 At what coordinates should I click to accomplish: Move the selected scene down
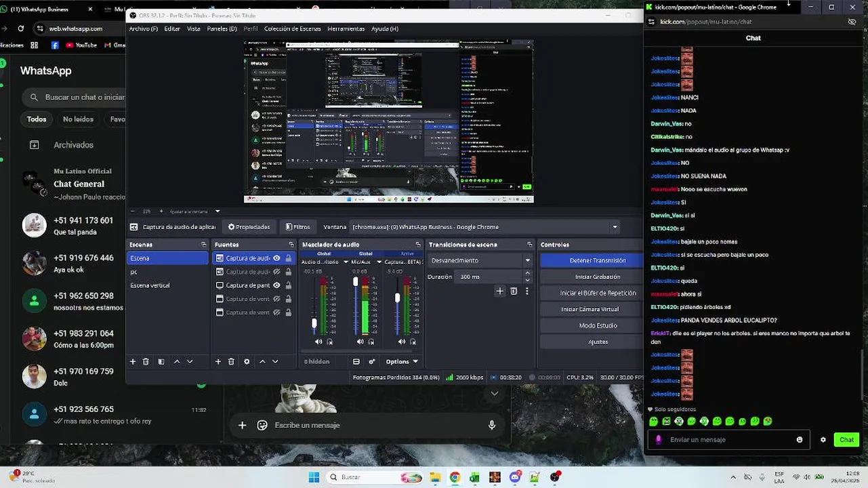(190, 362)
